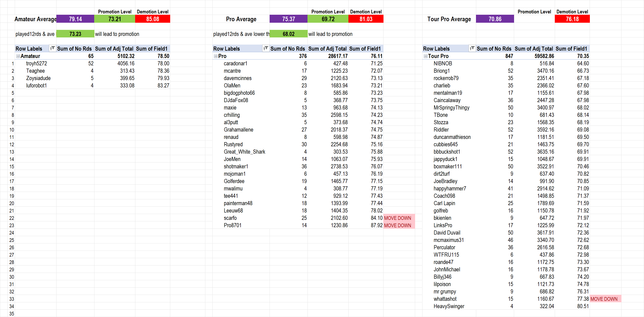Viewport: 644px width, 317px height.
Task: Click the MOVE DOWN flag beside whattashot
Action: (x=604, y=299)
